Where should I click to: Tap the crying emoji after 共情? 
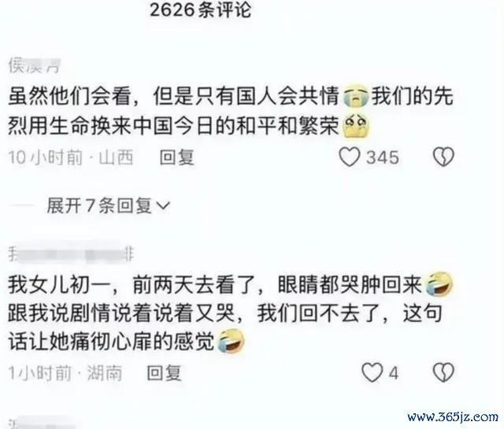[x=355, y=96]
